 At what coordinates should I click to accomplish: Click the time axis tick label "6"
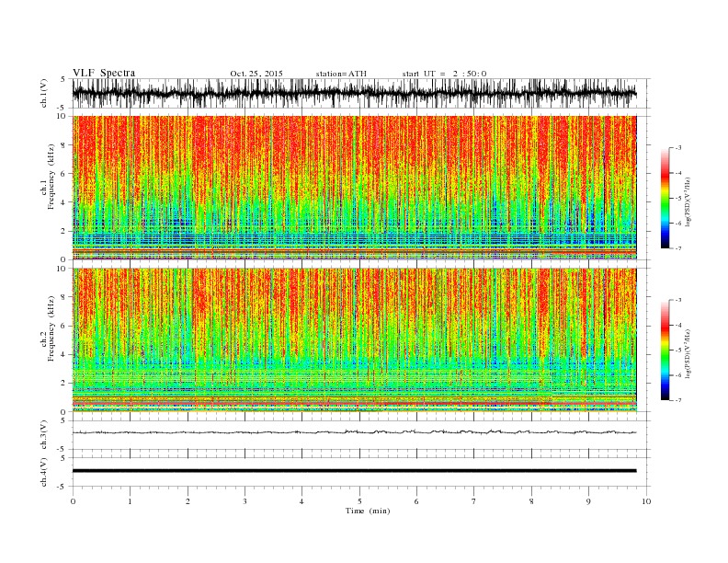(x=416, y=501)
